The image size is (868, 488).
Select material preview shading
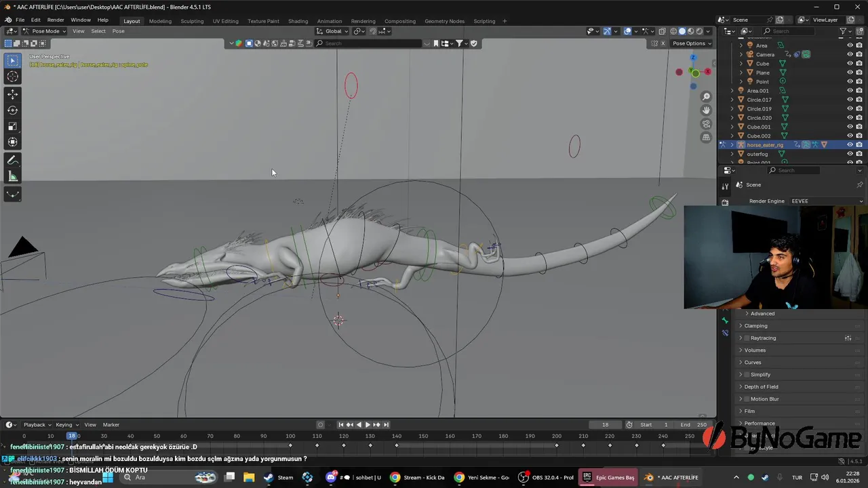tap(690, 31)
